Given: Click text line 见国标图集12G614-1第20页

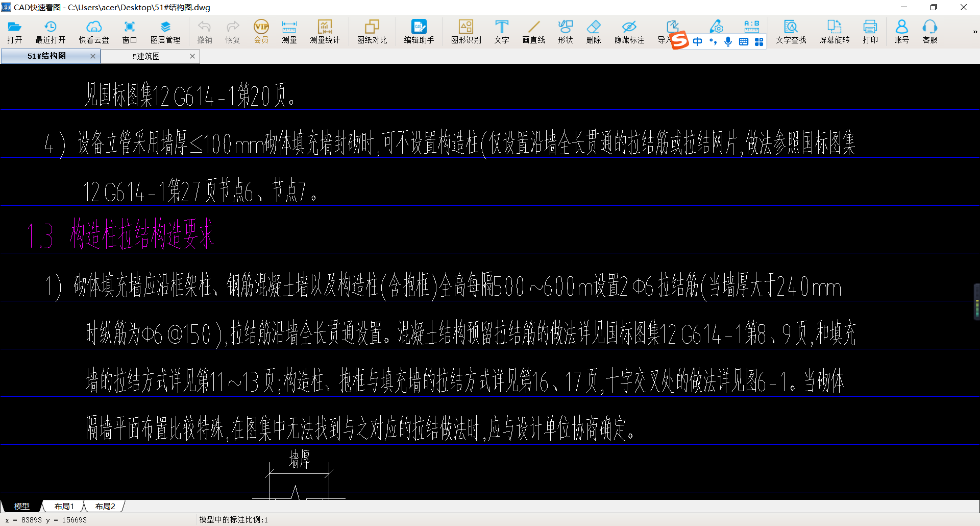Looking at the screenshot, I should pos(189,95).
